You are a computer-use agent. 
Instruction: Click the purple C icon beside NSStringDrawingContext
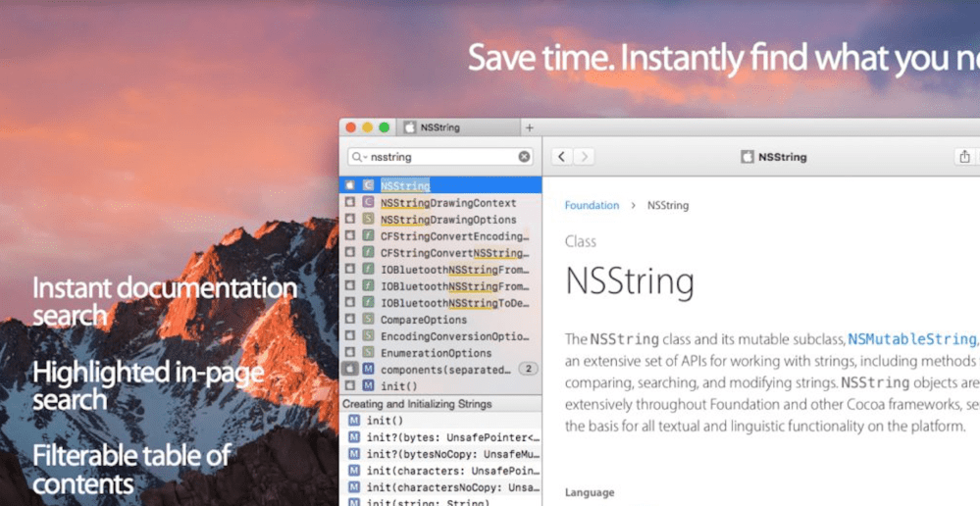[368, 203]
